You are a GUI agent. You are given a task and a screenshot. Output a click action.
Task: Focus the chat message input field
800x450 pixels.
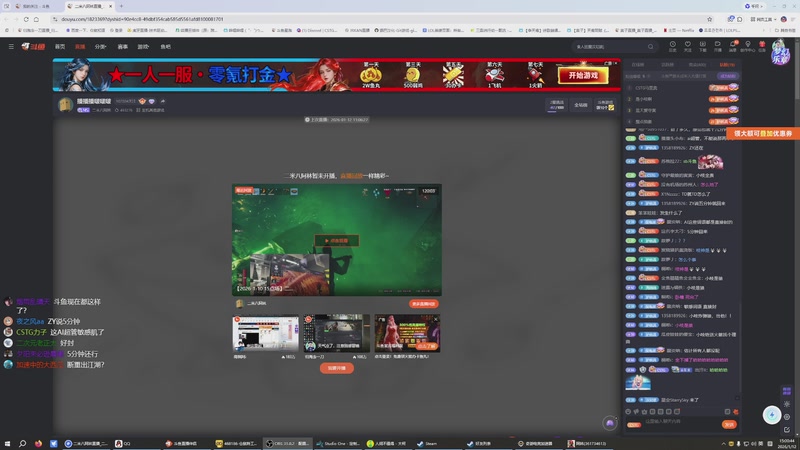(681, 423)
